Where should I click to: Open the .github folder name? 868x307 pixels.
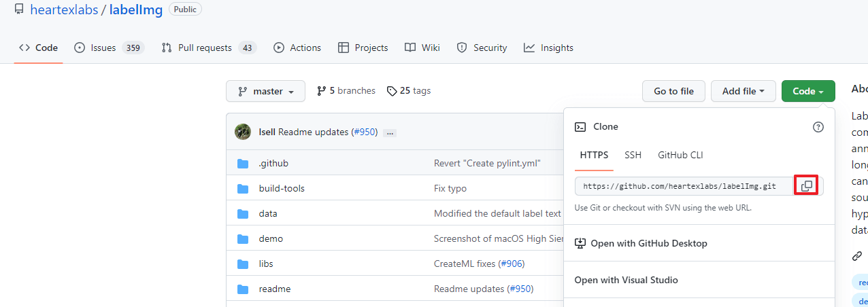(273, 164)
